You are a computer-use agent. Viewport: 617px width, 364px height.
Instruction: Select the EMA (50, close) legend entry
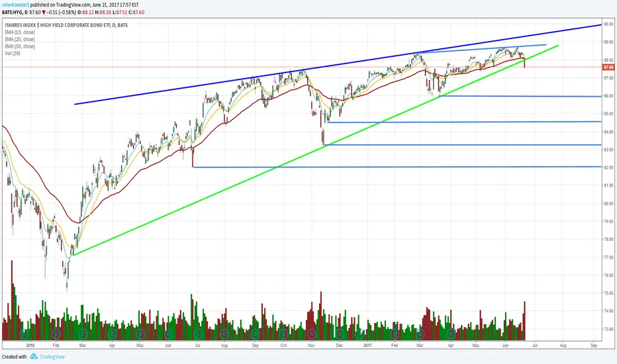20,46
